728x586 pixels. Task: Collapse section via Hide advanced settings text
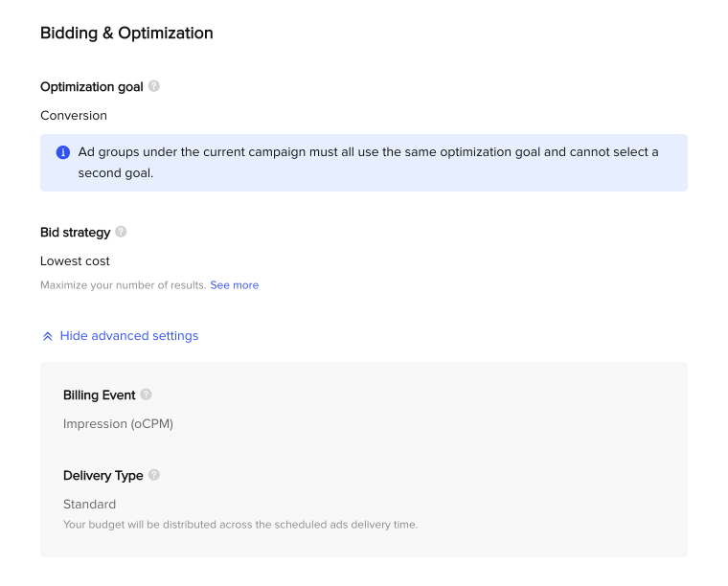129,336
